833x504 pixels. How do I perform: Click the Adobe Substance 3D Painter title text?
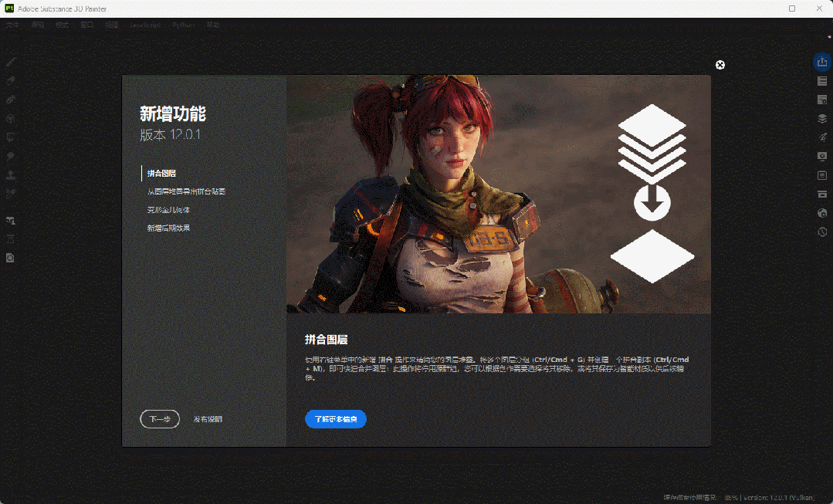63,8
